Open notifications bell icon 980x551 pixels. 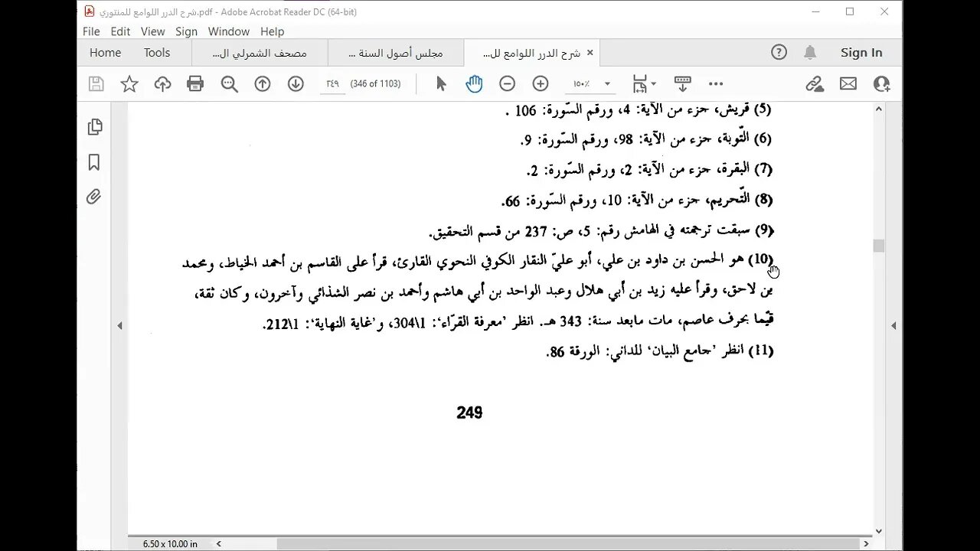pos(810,53)
